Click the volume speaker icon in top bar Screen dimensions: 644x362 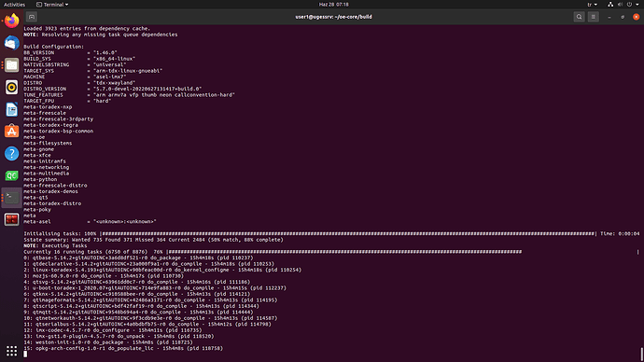tap(620, 5)
